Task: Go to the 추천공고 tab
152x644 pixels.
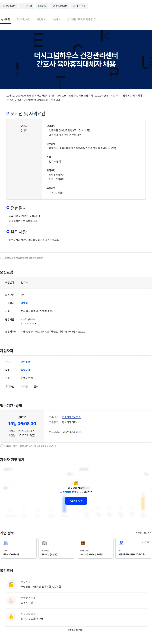Action: point(56,20)
